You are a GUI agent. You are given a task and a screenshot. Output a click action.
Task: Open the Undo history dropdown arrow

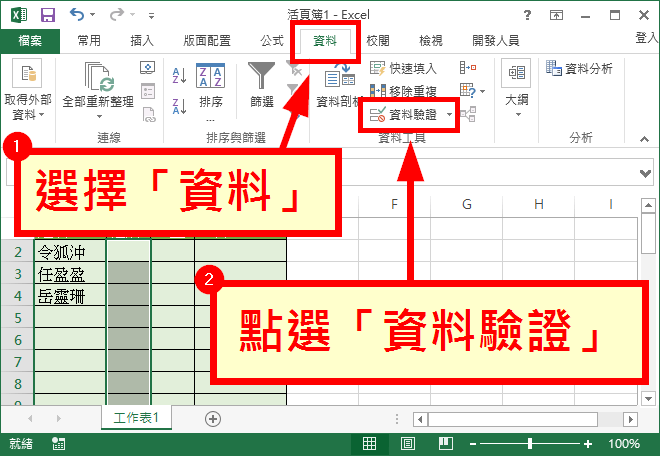pos(93,15)
